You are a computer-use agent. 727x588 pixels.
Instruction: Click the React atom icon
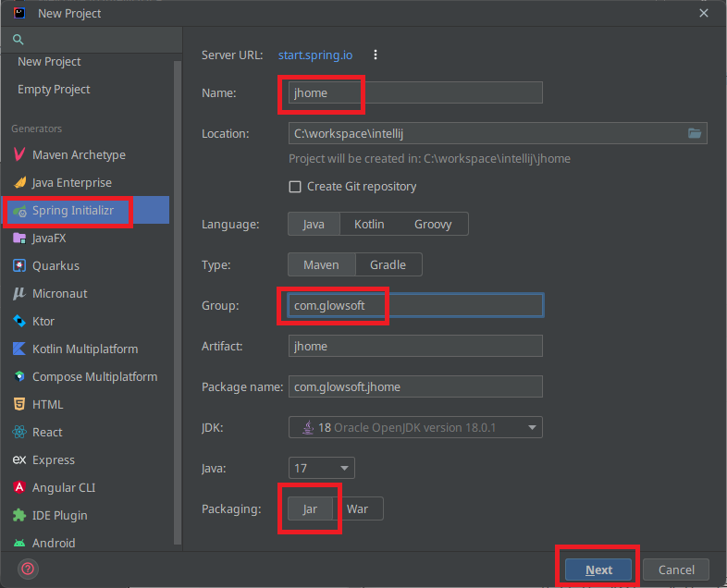19,432
